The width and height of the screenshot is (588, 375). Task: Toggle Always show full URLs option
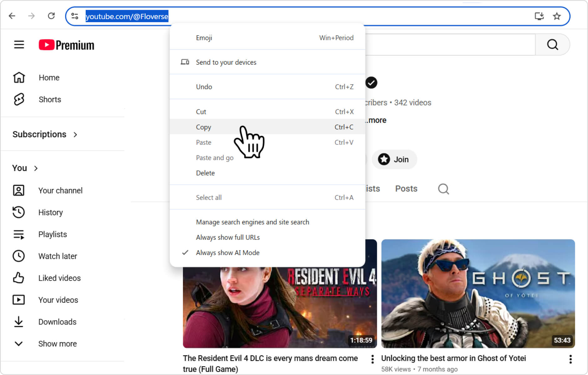point(267,237)
